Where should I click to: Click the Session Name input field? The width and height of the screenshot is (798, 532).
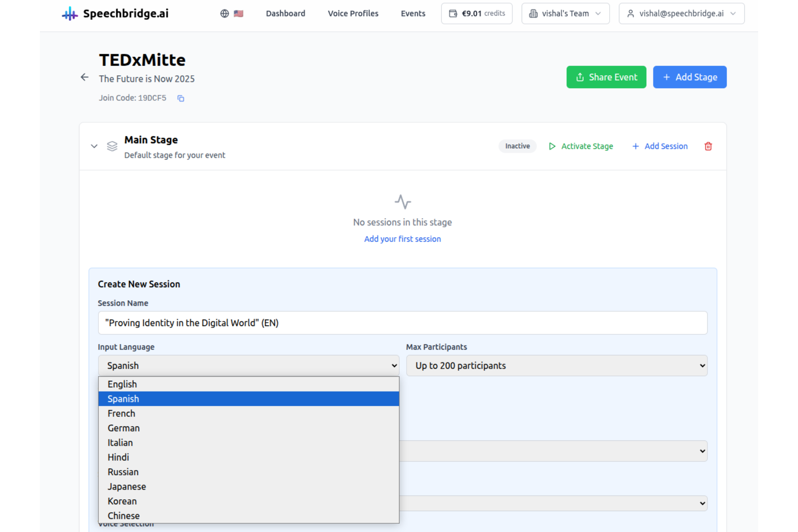(x=402, y=323)
